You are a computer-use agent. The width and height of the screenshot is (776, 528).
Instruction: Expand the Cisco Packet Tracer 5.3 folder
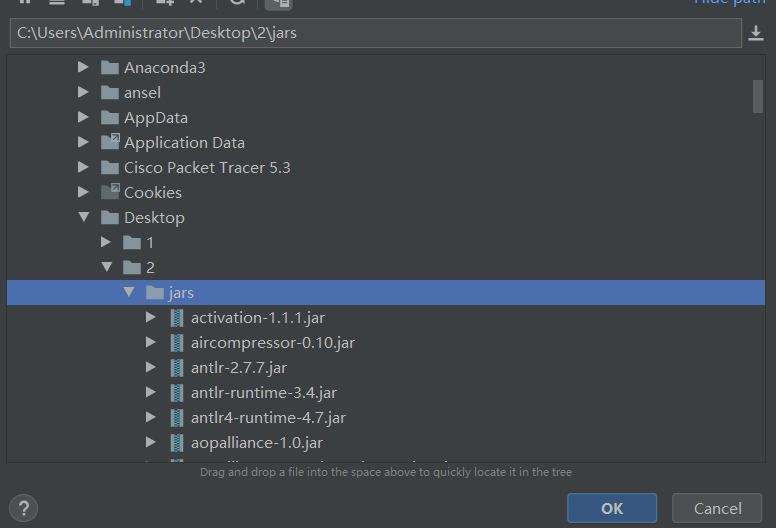click(83, 167)
